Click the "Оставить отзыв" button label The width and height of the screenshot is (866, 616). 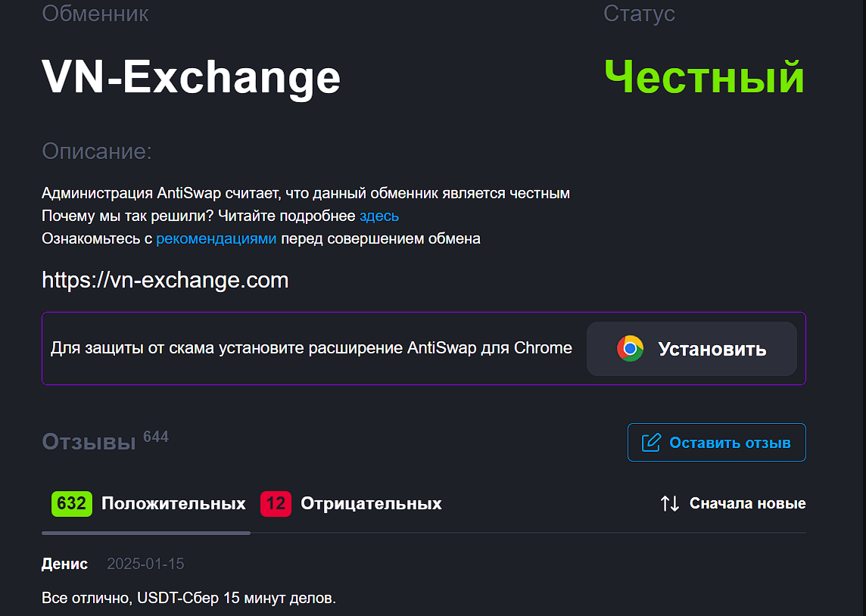pos(730,443)
